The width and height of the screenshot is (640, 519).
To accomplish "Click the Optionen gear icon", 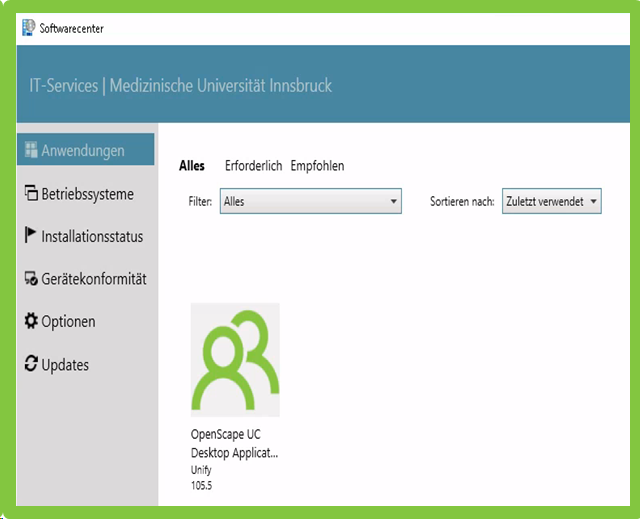I will (31, 321).
